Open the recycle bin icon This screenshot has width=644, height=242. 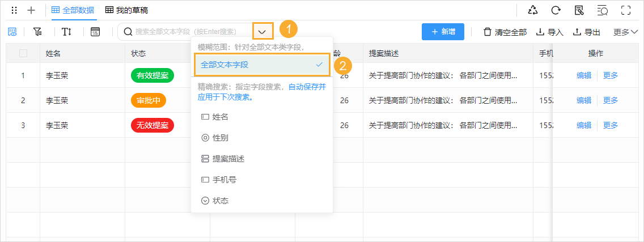(x=533, y=10)
